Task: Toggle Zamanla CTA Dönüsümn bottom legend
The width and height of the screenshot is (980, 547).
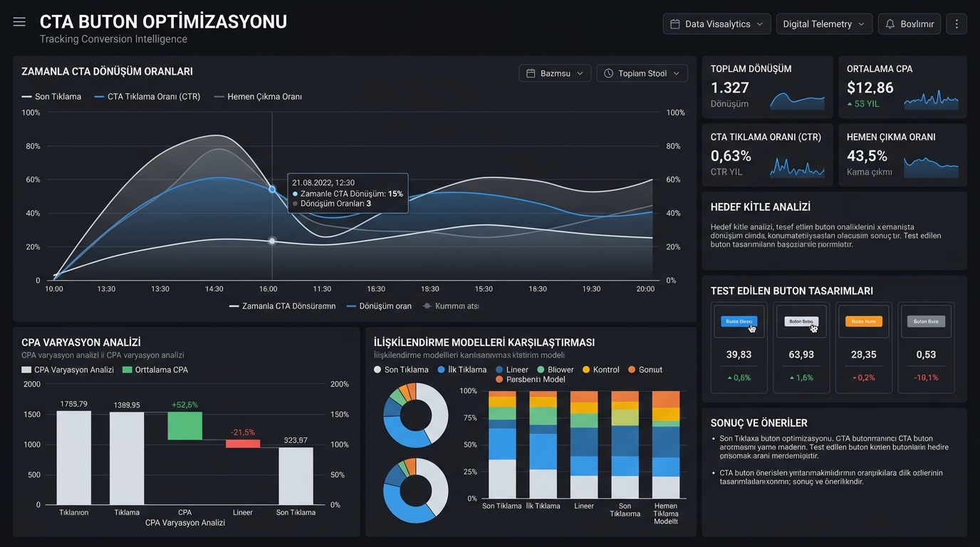Action: point(282,306)
